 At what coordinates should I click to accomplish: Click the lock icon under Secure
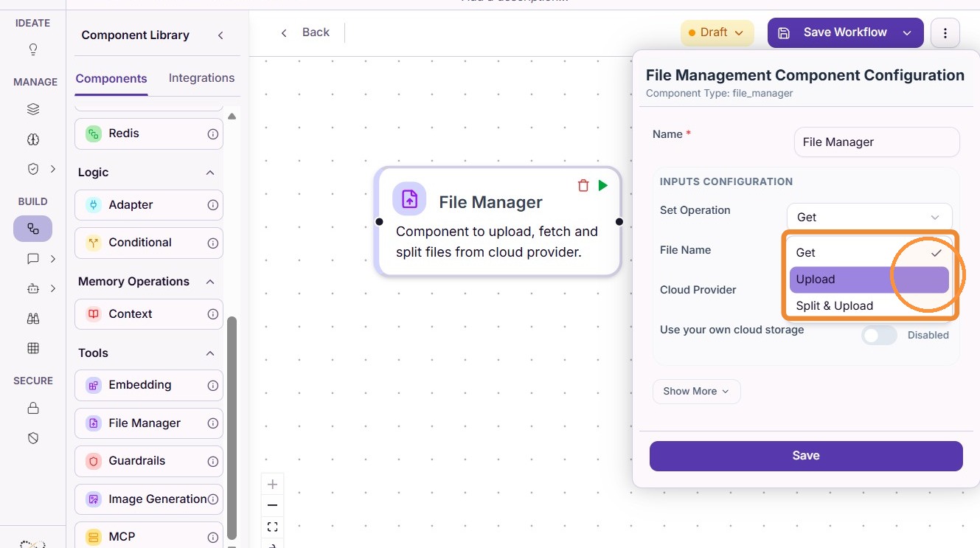(x=32, y=408)
